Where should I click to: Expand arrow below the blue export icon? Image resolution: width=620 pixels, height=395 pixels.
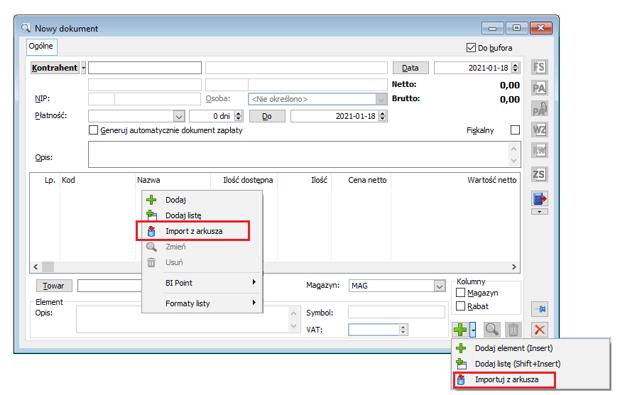coord(539,212)
